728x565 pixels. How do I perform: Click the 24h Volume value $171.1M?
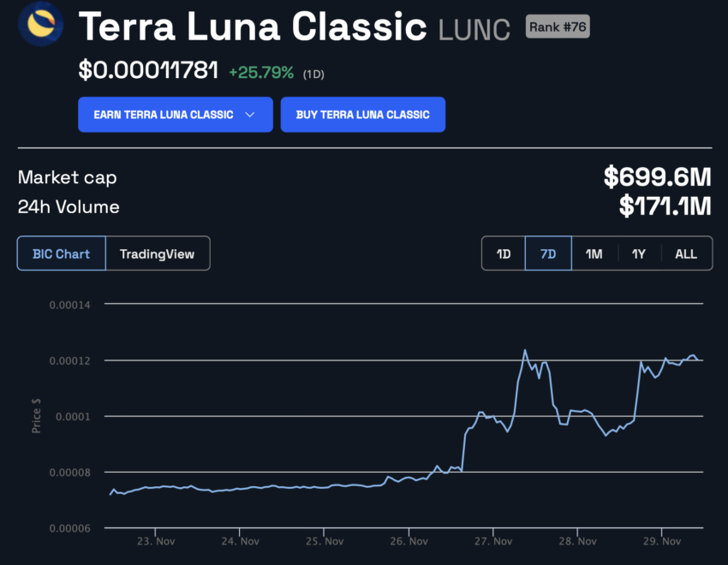point(666,206)
